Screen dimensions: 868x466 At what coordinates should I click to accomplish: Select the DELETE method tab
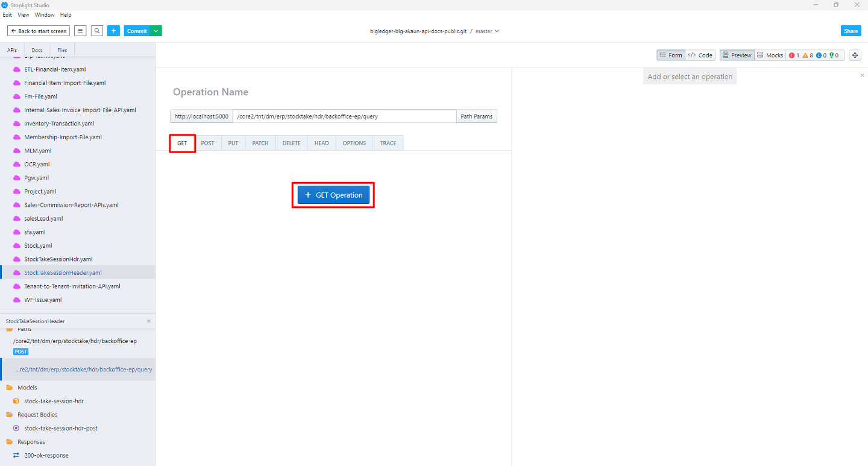click(x=291, y=143)
